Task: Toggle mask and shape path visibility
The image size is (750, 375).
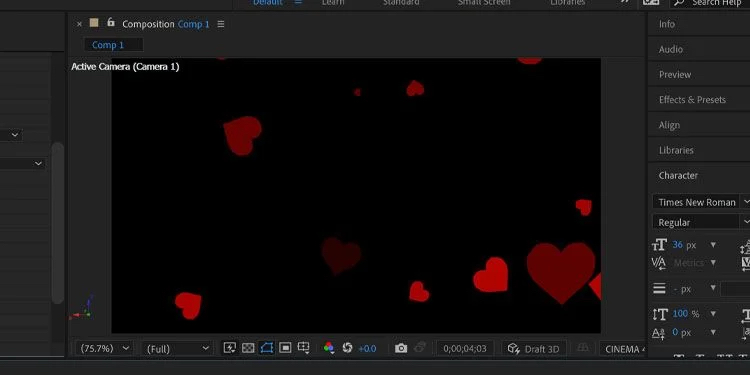Action: pyautogui.click(x=267, y=348)
